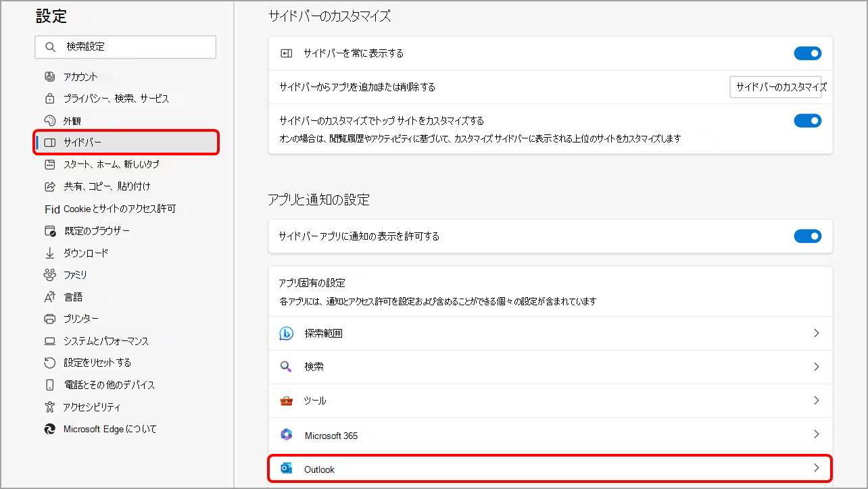Click the accessibility icon beside アクセシビリティ
This screenshot has height=489, width=868.
(x=49, y=407)
